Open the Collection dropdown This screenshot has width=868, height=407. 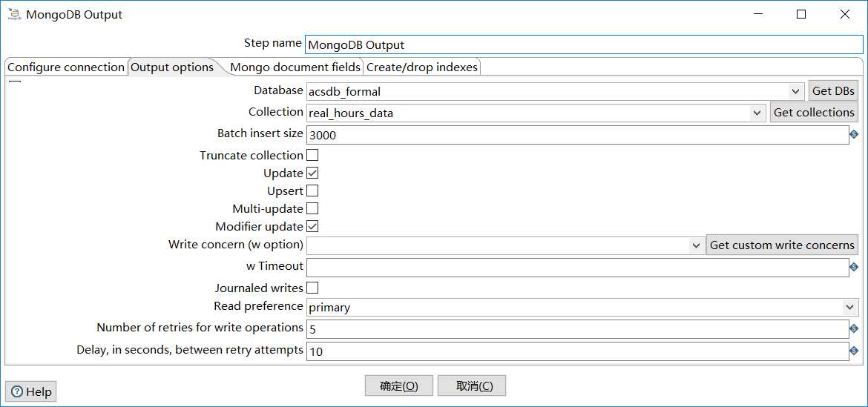[x=757, y=113]
